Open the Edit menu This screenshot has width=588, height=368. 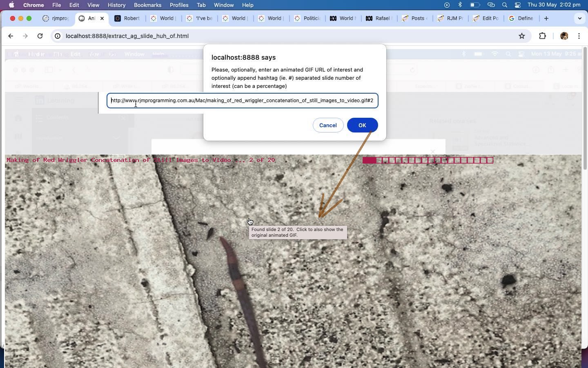click(74, 5)
